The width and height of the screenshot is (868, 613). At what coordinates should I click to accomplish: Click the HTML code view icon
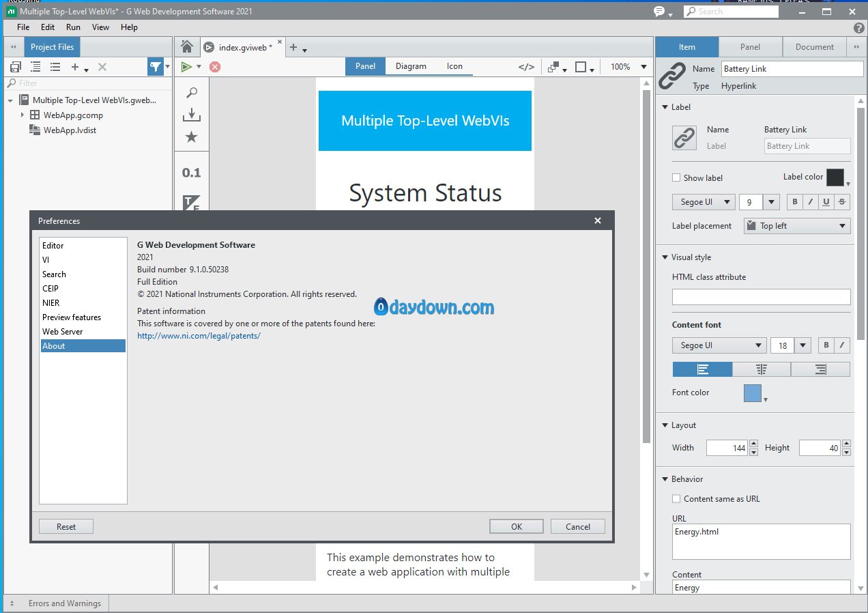coord(526,67)
